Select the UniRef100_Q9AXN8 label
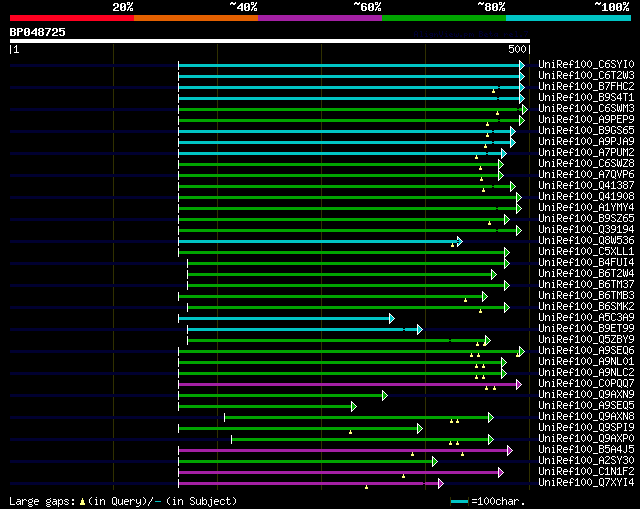 click(x=586, y=417)
